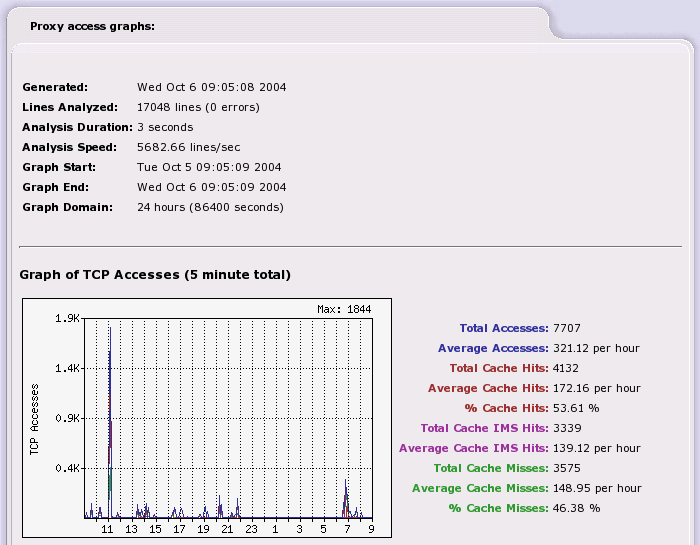700x545 pixels.
Task: Select the '53.61 %' value
Action: point(576,408)
